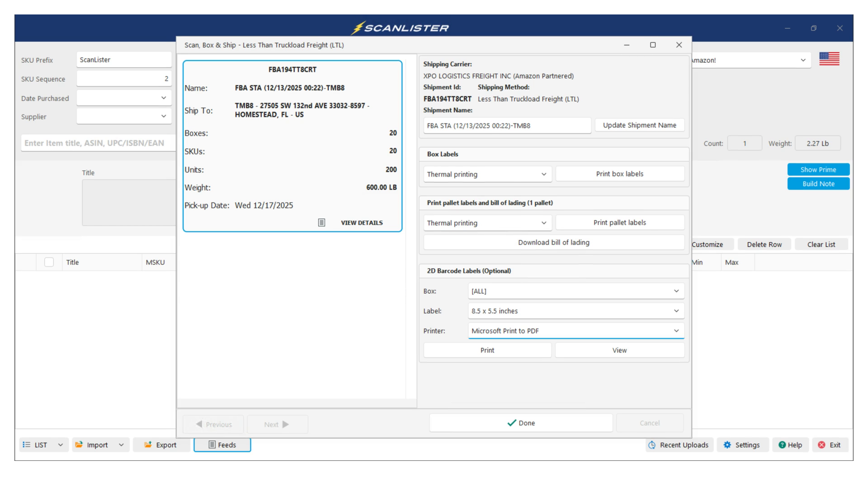The height and width of the screenshot is (488, 868).
Task: Expand the Box Labels Thermal printing dropdown
Action: 487,174
